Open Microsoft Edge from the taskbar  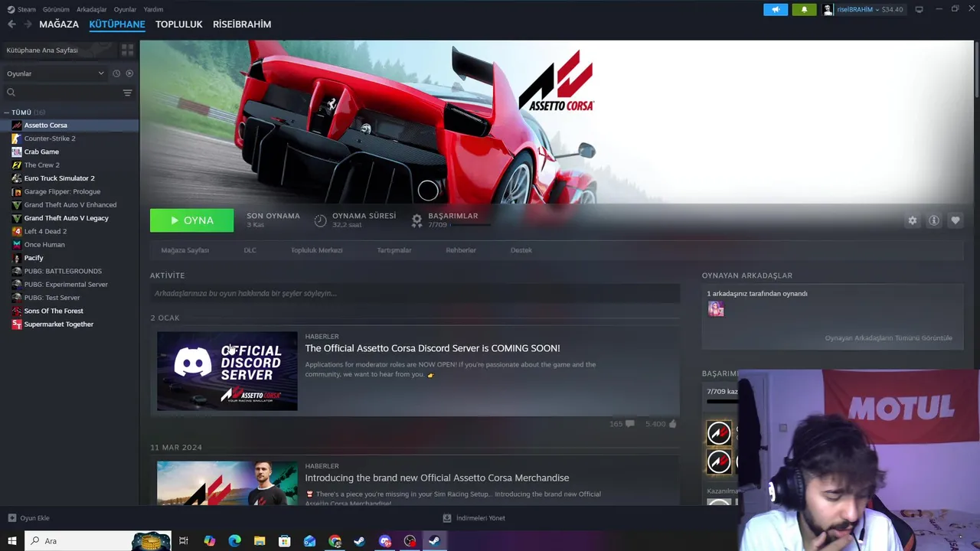[x=234, y=541]
